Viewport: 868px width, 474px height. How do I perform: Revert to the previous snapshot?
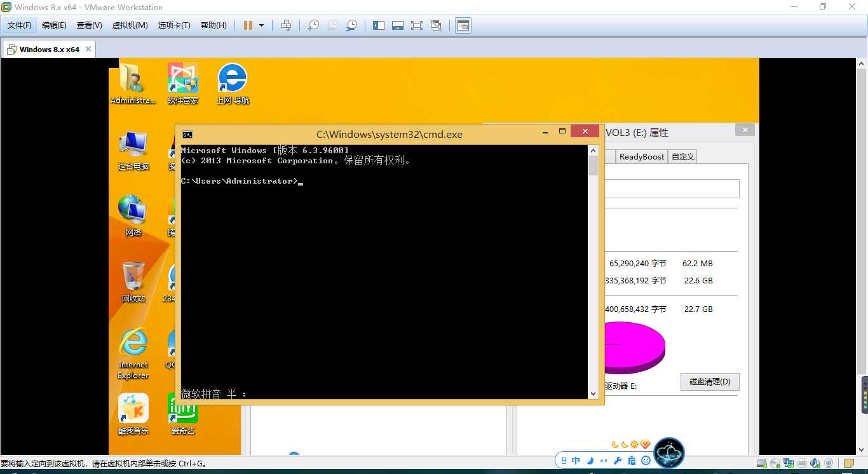click(332, 25)
